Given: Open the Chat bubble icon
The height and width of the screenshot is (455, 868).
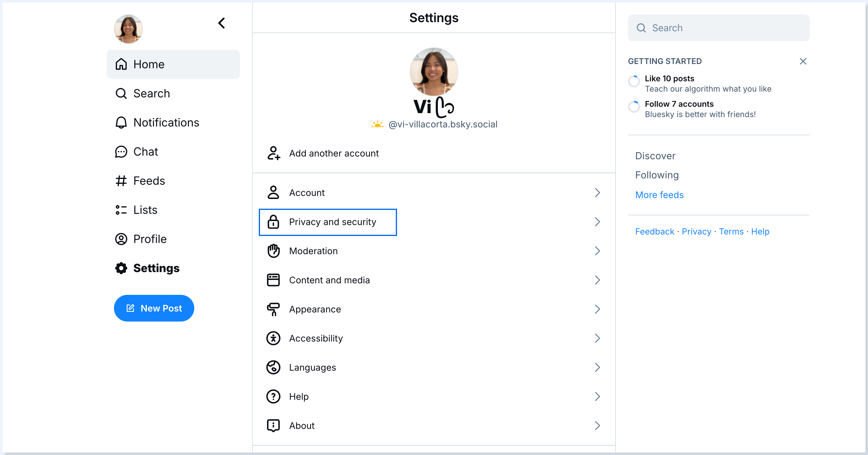Looking at the screenshot, I should [x=121, y=152].
